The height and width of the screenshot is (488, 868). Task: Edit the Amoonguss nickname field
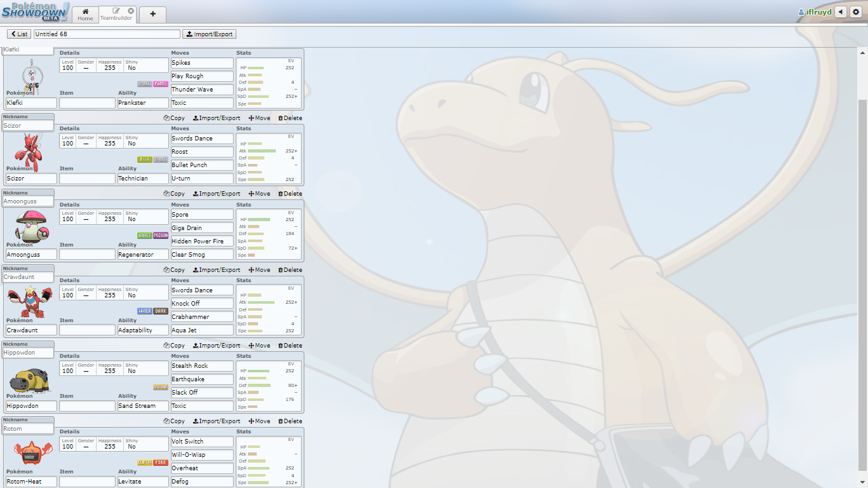28,201
